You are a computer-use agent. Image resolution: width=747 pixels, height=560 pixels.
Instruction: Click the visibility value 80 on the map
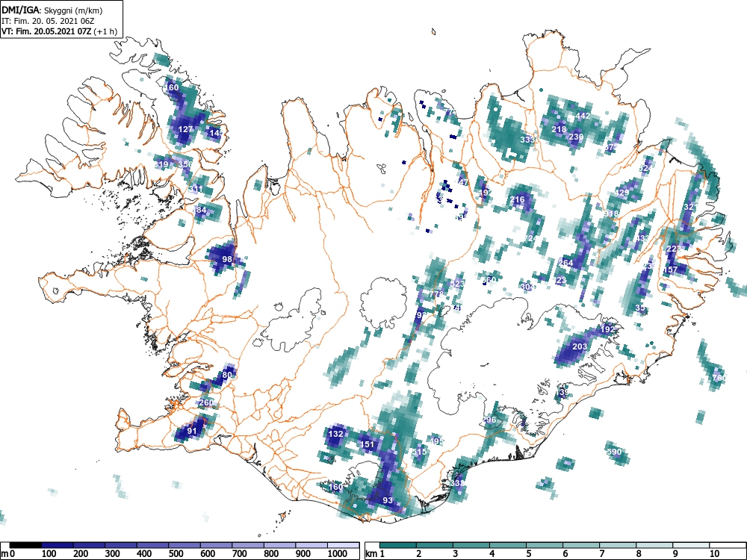point(227,376)
